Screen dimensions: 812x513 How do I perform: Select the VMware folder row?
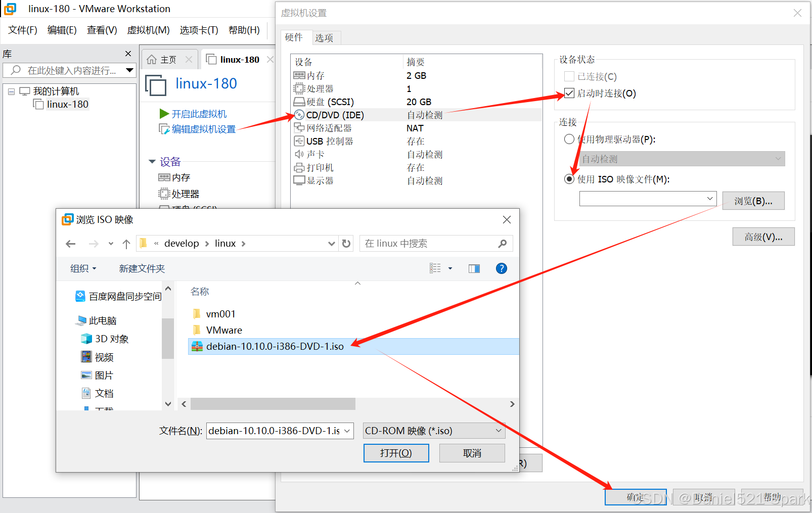[354, 330]
